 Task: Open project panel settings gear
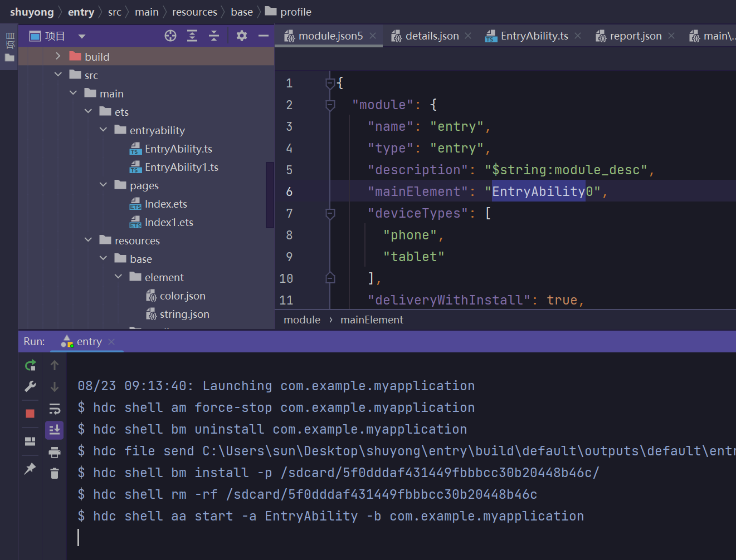pyautogui.click(x=241, y=36)
